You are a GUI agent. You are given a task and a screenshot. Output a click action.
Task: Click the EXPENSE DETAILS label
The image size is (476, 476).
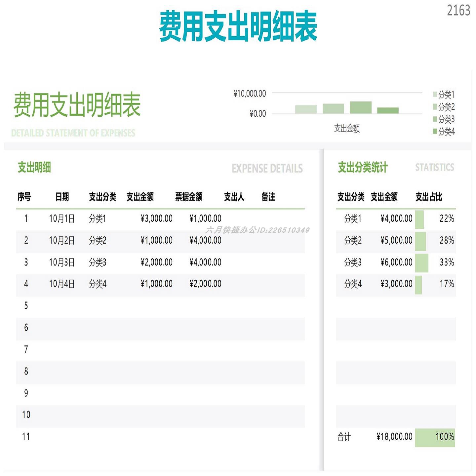point(267,169)
